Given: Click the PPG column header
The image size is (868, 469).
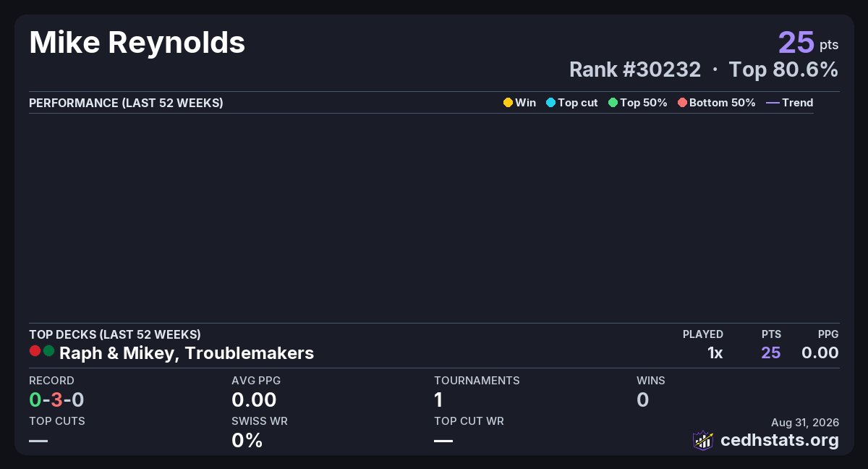Looking at the screenshot, I should pos(828,334).
